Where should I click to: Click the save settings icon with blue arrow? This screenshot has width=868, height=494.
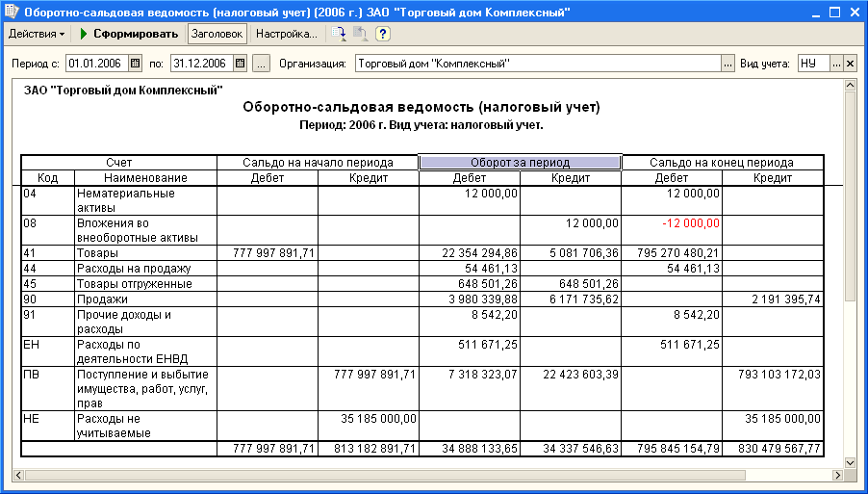[x=338, y=34]
